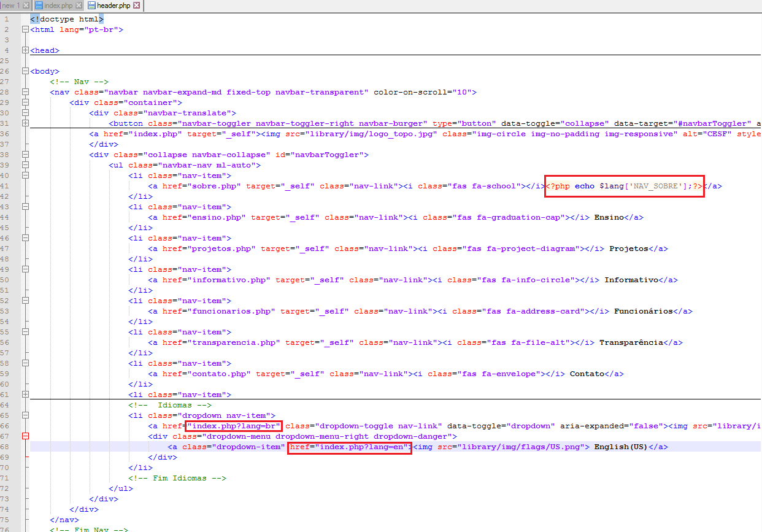
Task: Collapse the nav-item li at line 46
Action: pos(25,238)
